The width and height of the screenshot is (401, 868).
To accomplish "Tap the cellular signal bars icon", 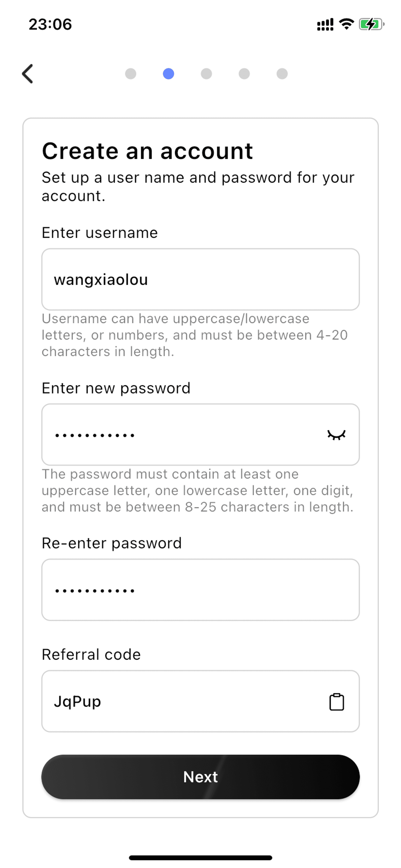I will [325, 25].
